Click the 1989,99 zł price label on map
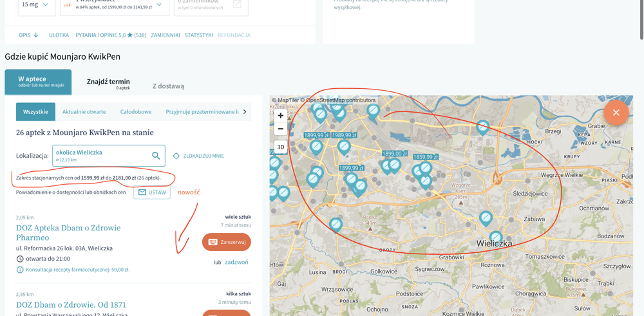 pyautogui.click(x=344, y=135)
